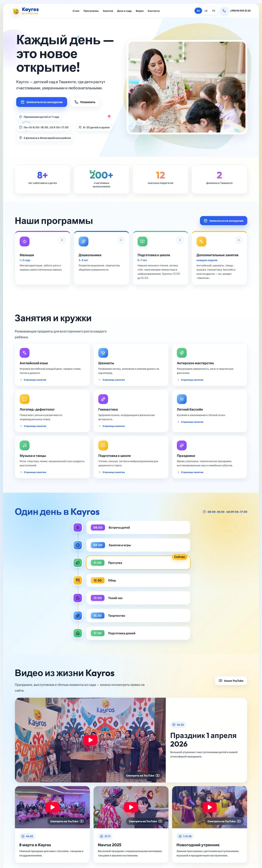Click Смотреть на YouTube on Navruz 2025

(145, 821)
